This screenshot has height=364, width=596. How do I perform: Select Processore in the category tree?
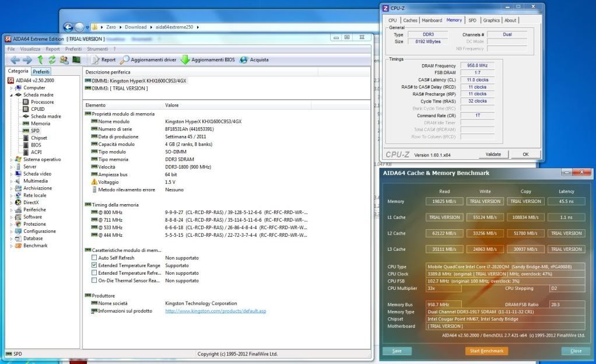tap(42, 102)
